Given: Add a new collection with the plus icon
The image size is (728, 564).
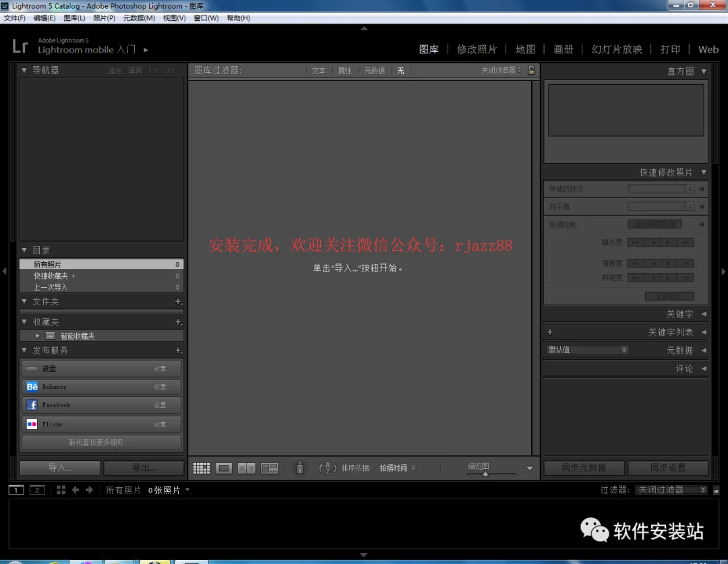Looking at the screenshot, I should click(178, 321).
